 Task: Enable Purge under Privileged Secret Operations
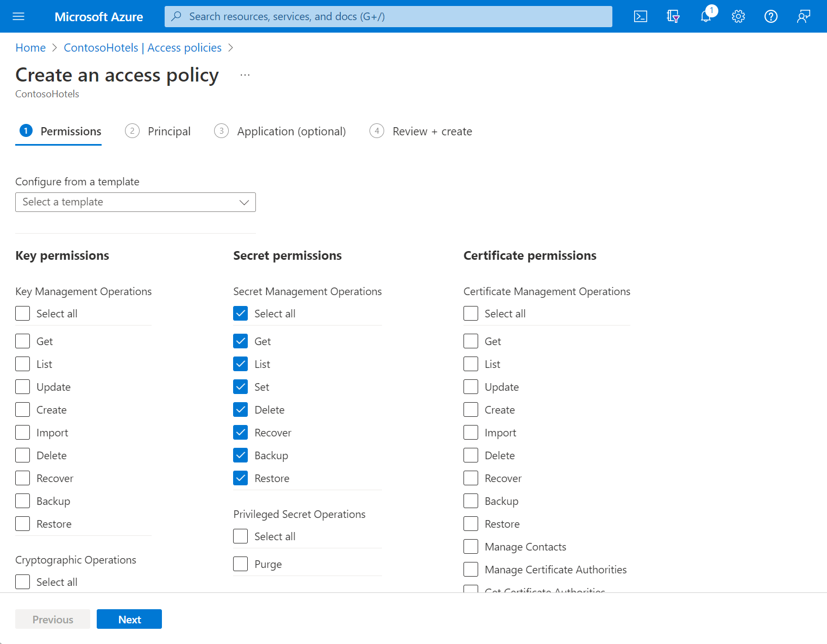point(240,564)
